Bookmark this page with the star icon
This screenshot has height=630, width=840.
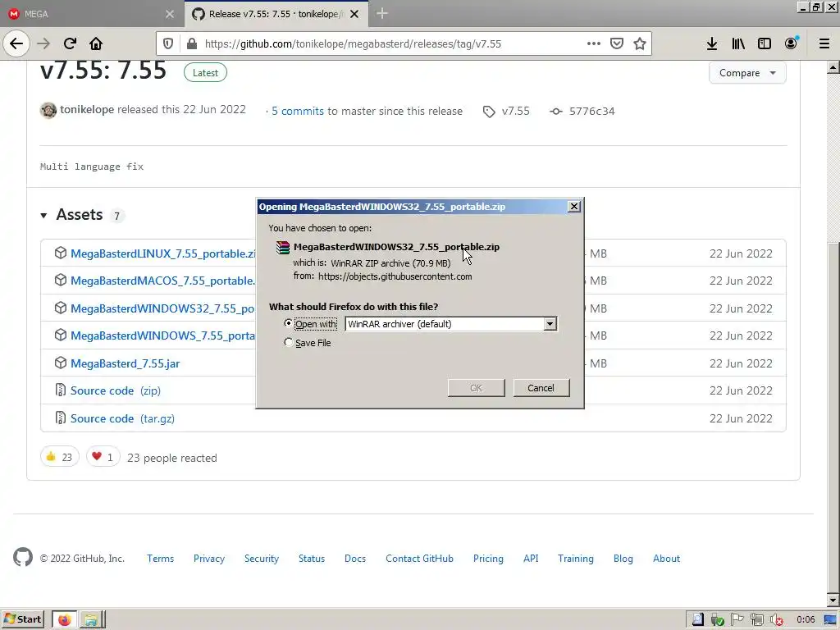640,43
